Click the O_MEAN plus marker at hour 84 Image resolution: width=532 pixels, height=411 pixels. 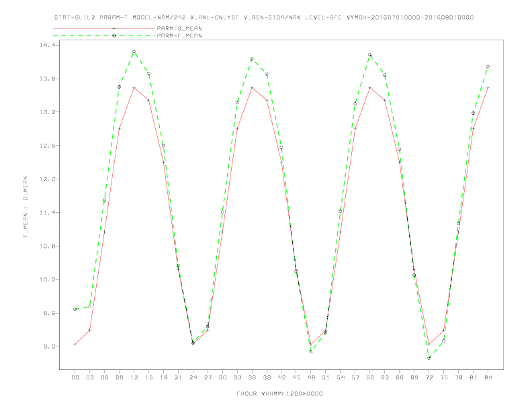click(x=488, y=87)
